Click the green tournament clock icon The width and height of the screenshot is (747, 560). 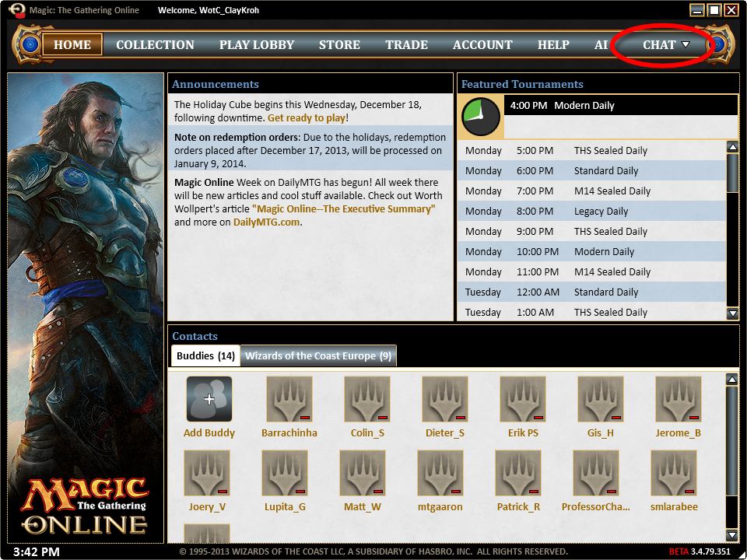480,117
